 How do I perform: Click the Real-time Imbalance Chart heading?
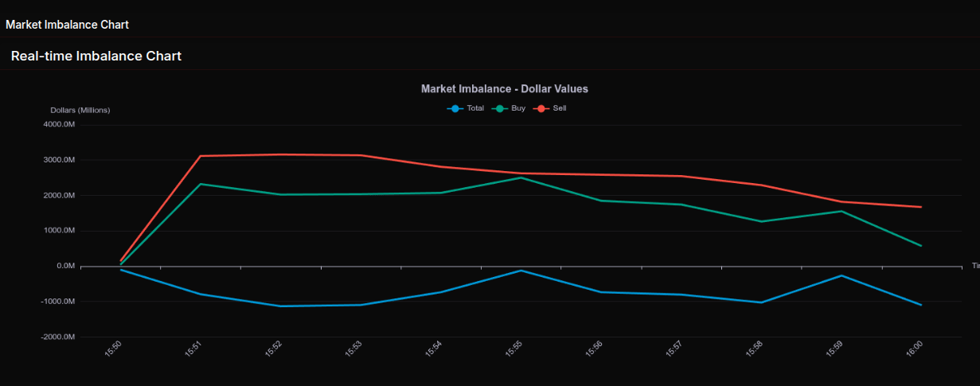click(x=96, y=57)
